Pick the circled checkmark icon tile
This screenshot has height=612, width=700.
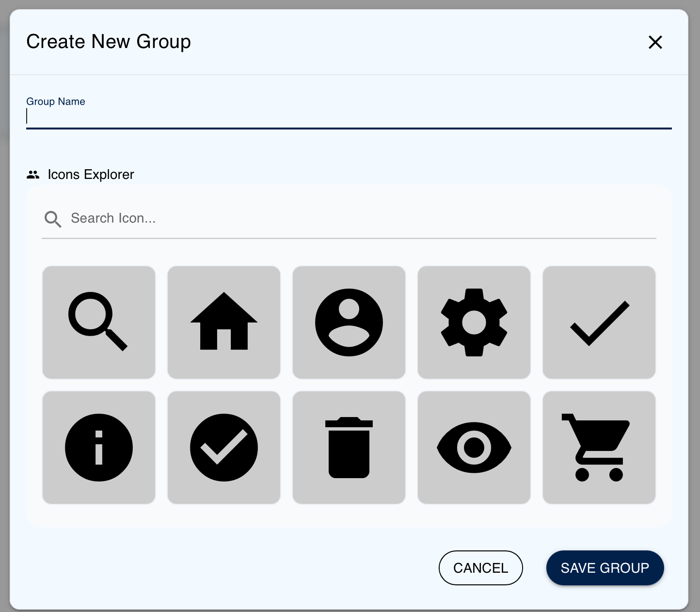[224, 448]
